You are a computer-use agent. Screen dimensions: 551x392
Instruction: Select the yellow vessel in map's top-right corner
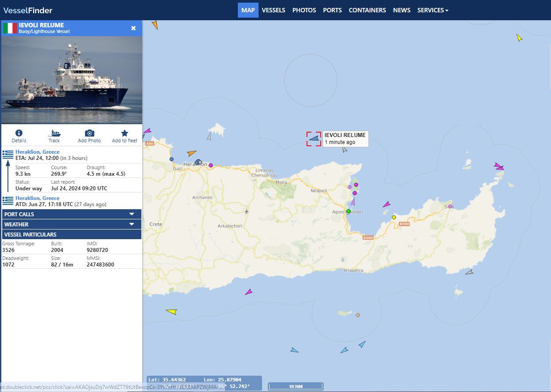[519, 38]
